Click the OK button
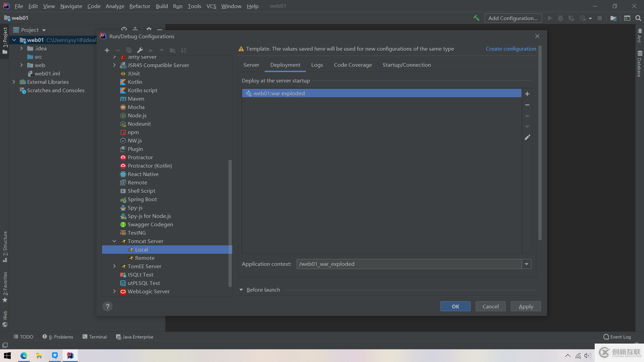The image size is (644, 362). coord(455,306)
